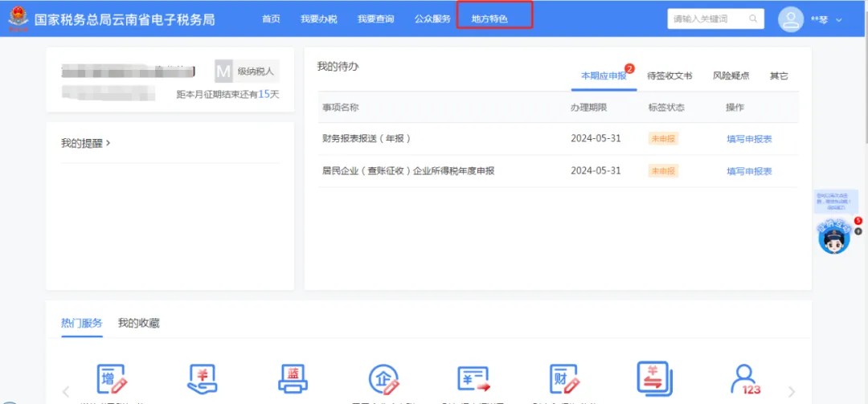868x404 pixels.
Task: Click the police mascot assistant icon
Action: tap(834, 239)
